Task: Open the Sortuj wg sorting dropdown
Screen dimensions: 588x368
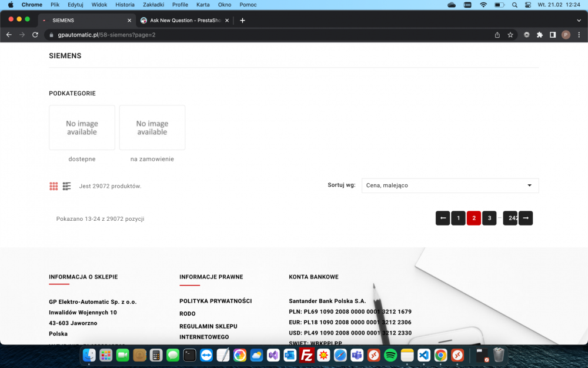Action: click(x=450, y=185)
